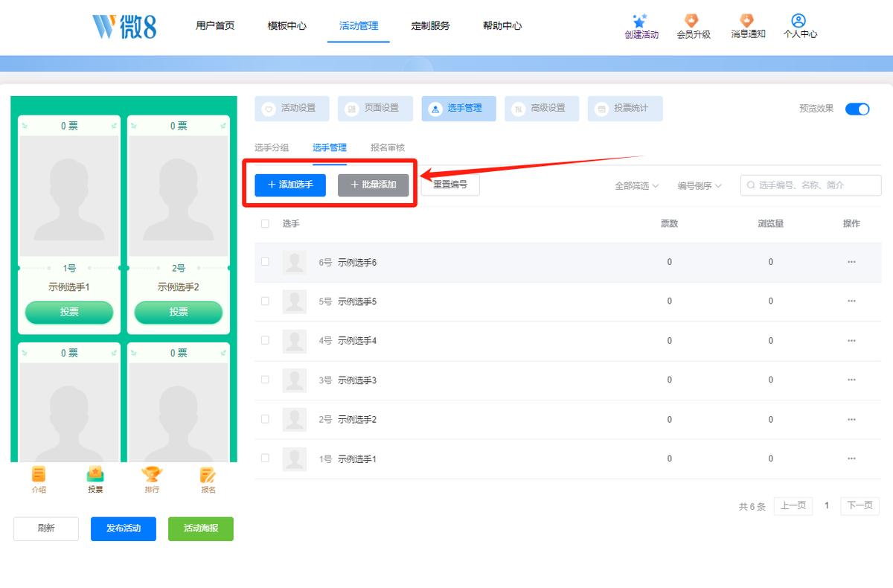Click avatar thumbnail of 示例选手6

[x=295, y=262]
